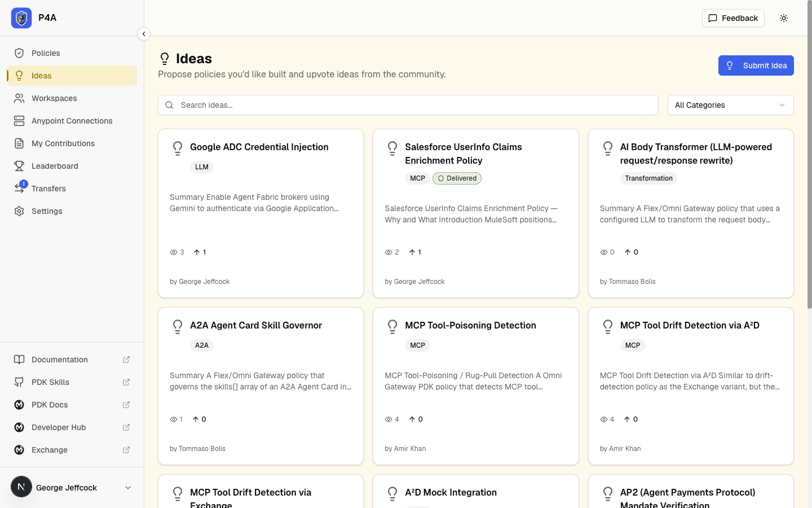812x508 pixels.
Task: Click the Search ideas input field
Action: (408, 105)
